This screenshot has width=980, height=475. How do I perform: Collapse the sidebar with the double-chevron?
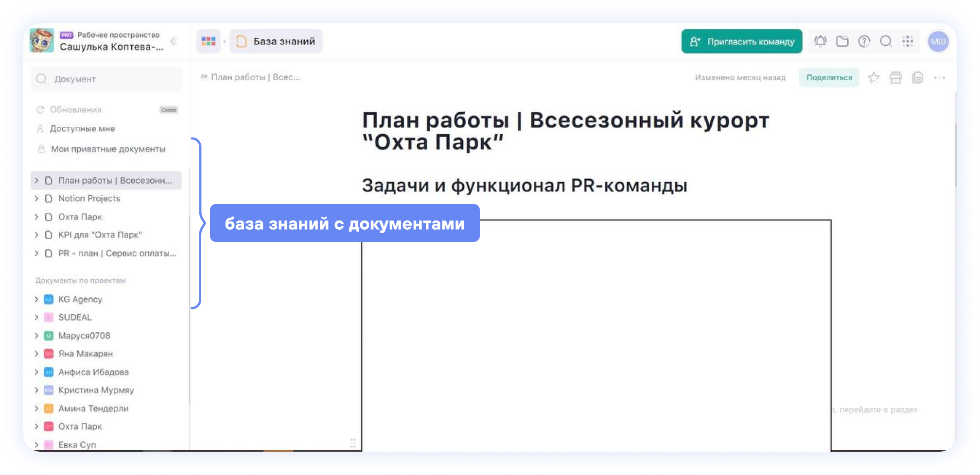[174, 41]
